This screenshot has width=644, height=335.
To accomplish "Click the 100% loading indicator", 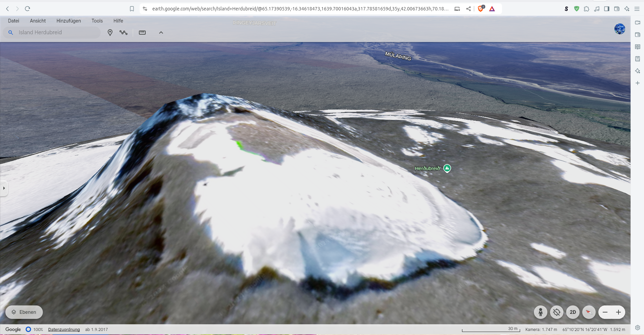I will (35, 330).
